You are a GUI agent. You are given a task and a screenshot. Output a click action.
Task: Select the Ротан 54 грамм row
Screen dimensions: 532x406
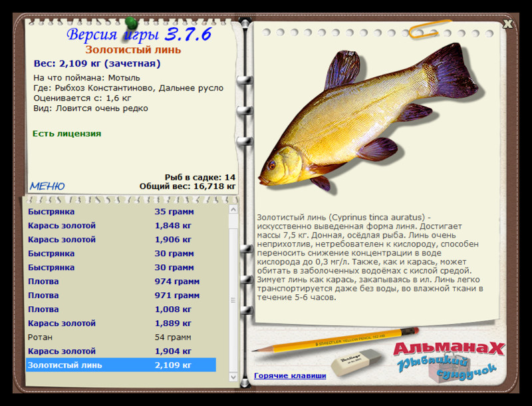coord(121,337)
